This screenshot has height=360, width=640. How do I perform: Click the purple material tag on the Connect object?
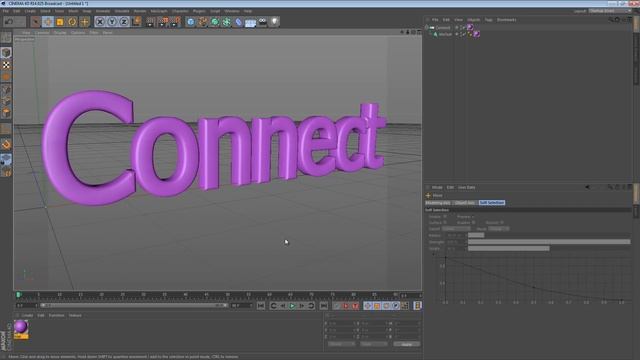coord(470,27)
